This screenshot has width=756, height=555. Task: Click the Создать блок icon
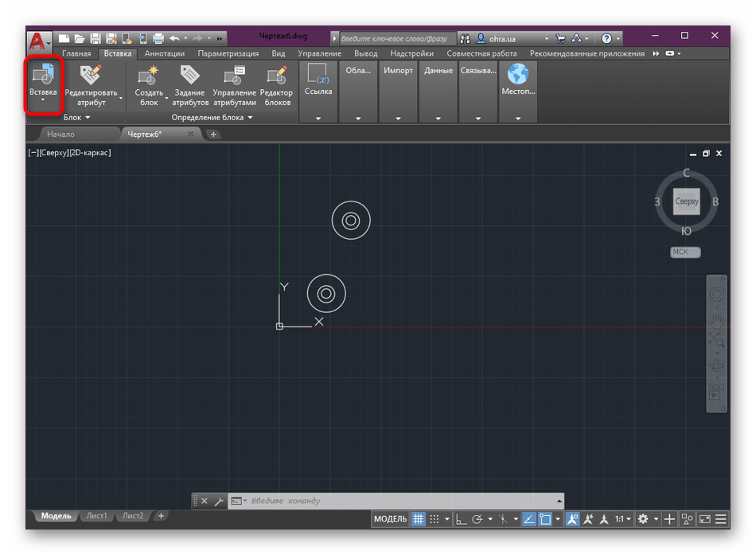pos(148,76)
